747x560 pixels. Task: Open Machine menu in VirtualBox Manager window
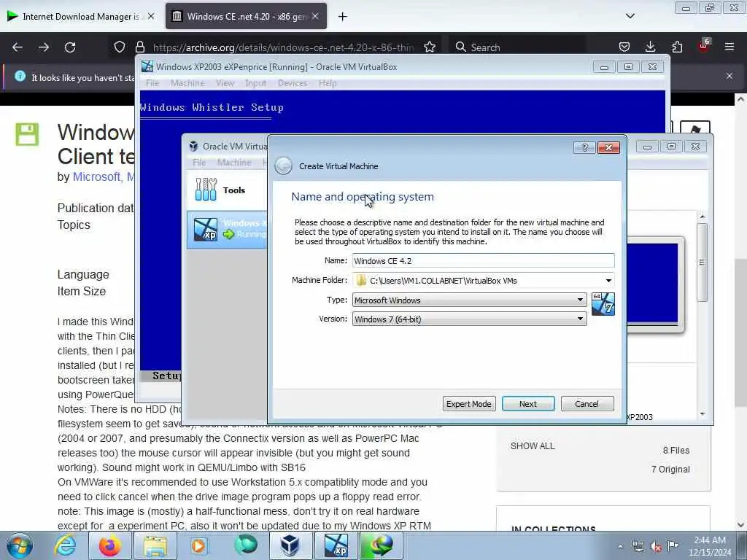tap(234, 163)
